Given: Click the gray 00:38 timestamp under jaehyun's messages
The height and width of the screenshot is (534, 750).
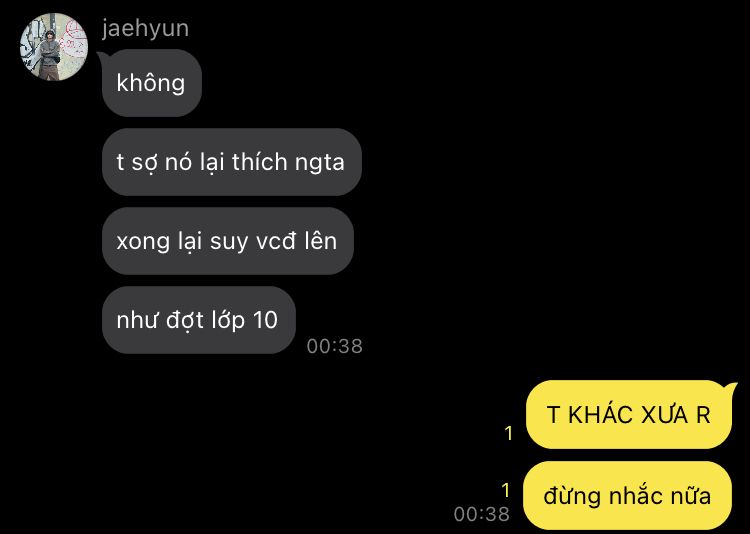Looking at the screenshot, I should 334,346.
